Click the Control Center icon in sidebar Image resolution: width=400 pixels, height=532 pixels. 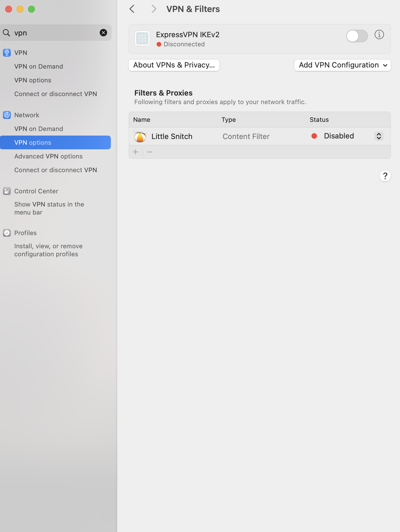(x=7, y=191)
